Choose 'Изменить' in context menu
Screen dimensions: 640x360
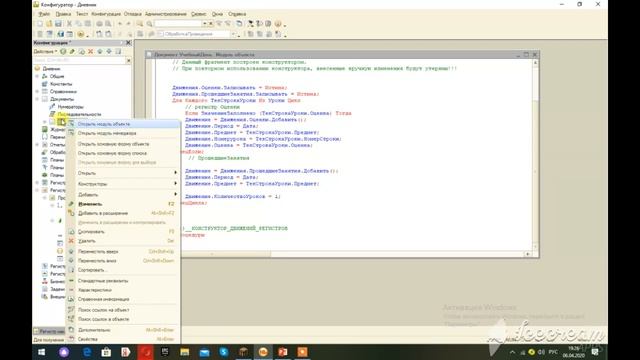pyautogui.click(x=122, y=204)
